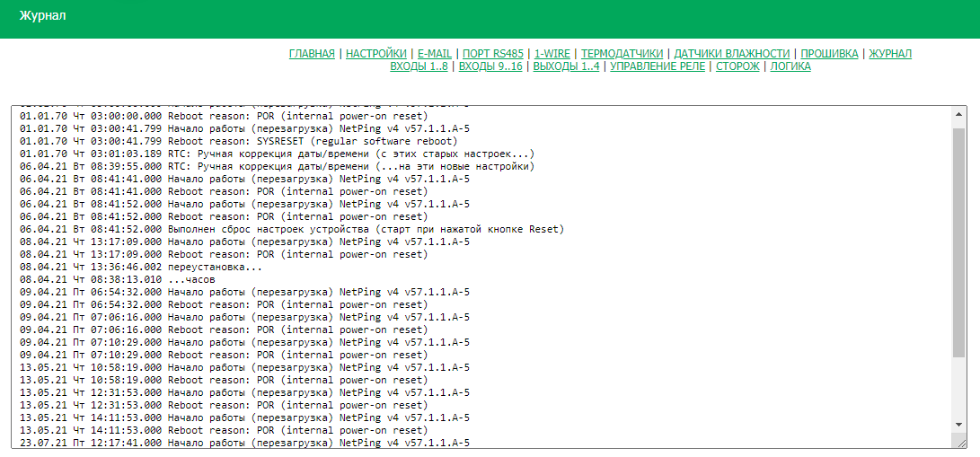Screen dimensions: 980x457
Task: Click the log scrollbar down arrow
Action: coord(958,423)
